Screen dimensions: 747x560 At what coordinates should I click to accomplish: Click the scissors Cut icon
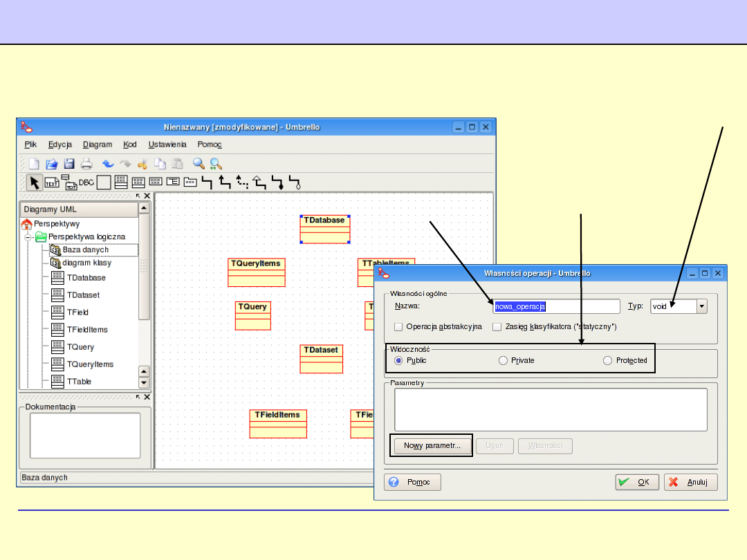142,164
